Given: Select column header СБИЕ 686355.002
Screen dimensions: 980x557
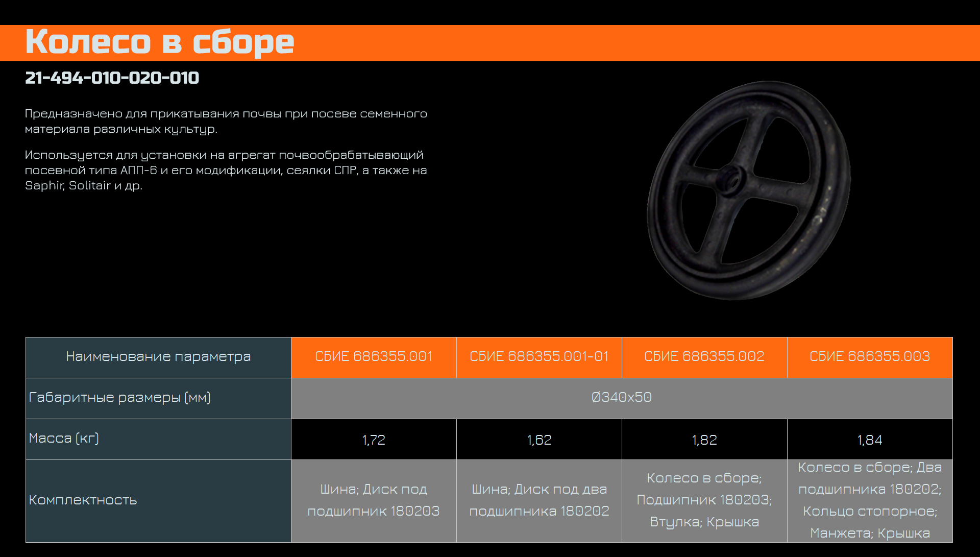Looking at the screenshot, I should coord(704,356).
